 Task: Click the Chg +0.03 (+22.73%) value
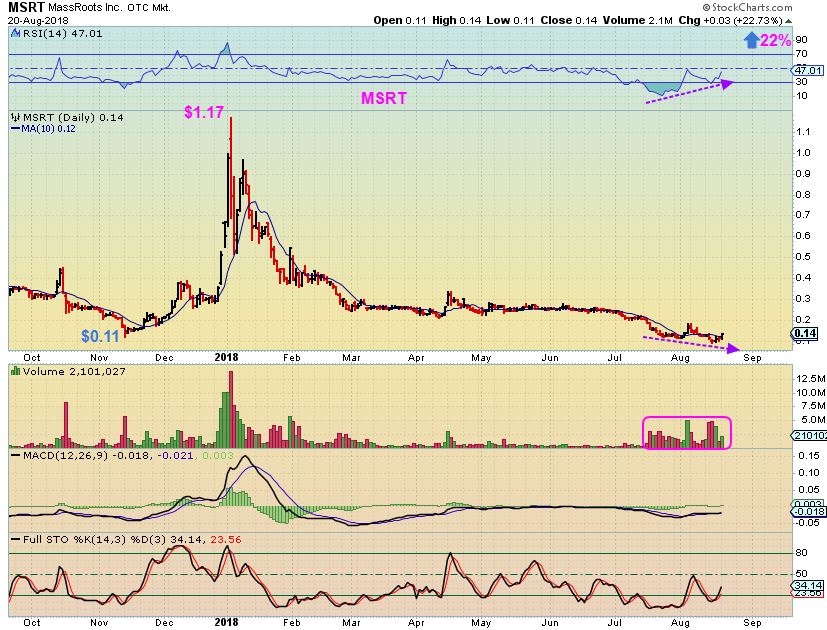pos(730,21)
